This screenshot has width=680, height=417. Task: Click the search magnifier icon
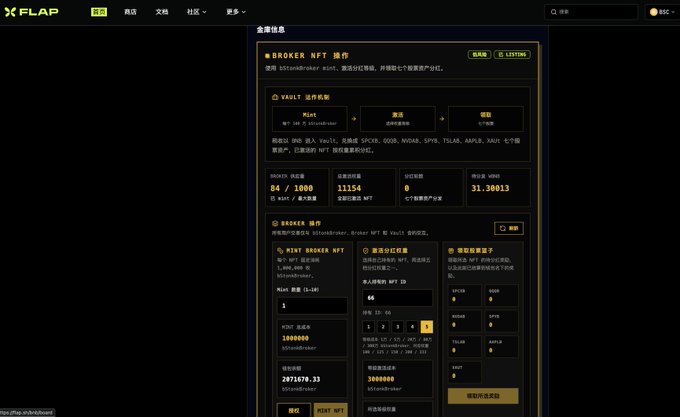tap(553, 12)
